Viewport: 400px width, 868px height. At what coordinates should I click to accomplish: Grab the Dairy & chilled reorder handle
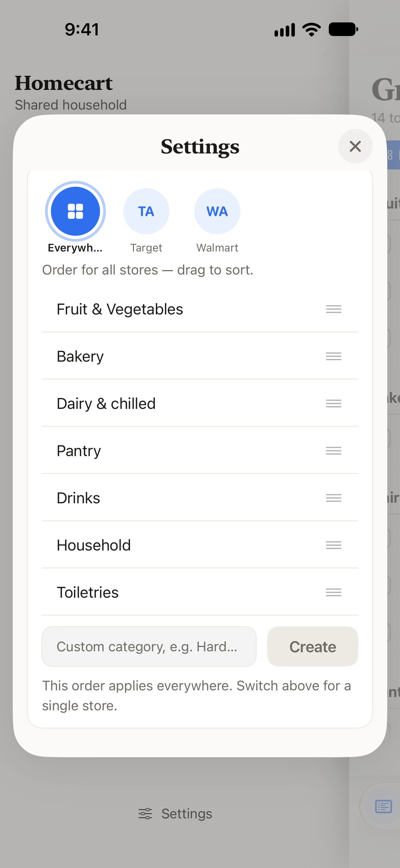coord(334,403)
